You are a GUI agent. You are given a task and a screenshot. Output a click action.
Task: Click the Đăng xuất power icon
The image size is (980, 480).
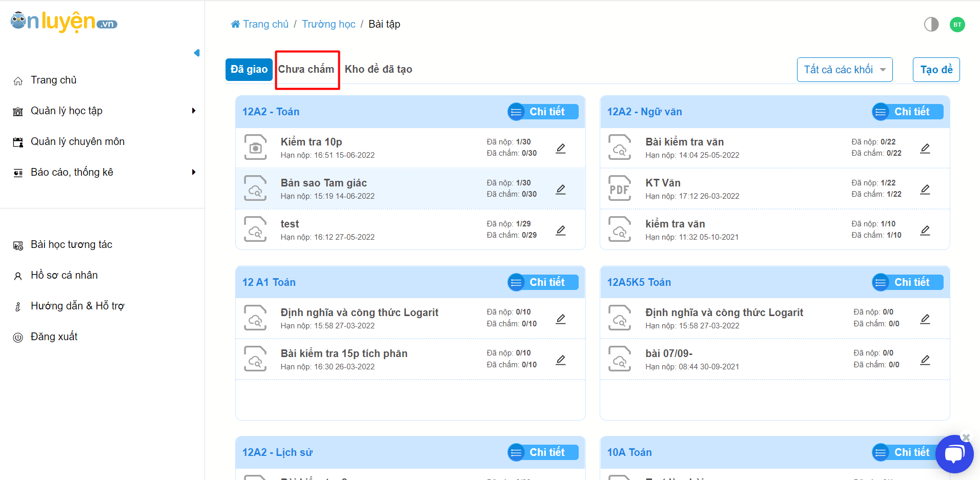[x=18, y=338]
